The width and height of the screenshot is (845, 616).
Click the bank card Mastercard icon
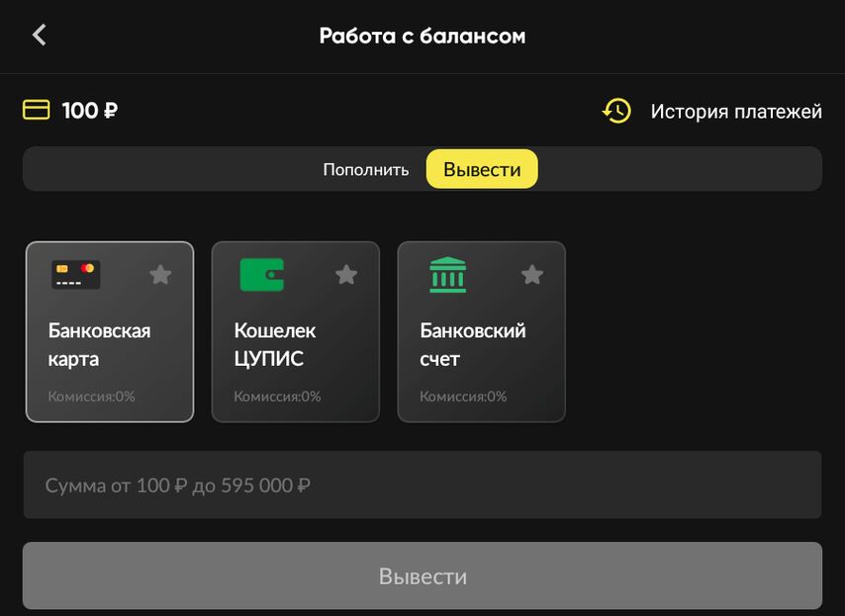click(76, 274)
